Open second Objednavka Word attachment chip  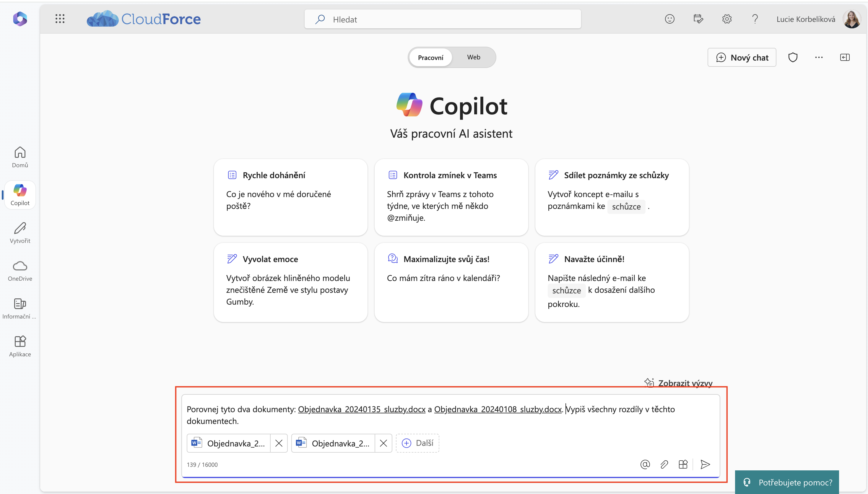click(x=333, y=443)
